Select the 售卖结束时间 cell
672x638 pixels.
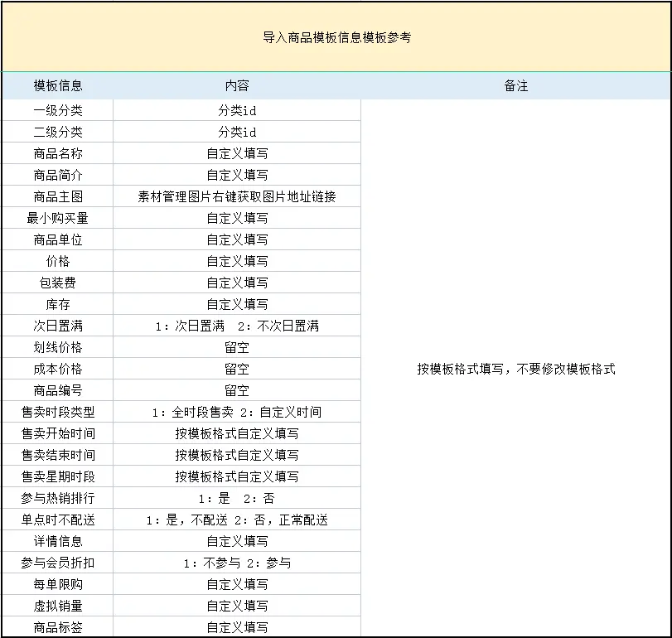point(58,455)
